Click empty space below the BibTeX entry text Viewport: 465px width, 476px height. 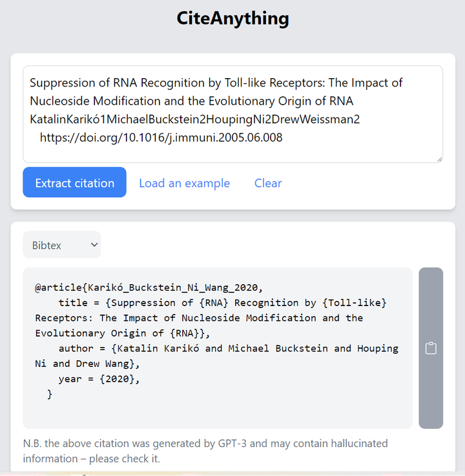(218, 415)
